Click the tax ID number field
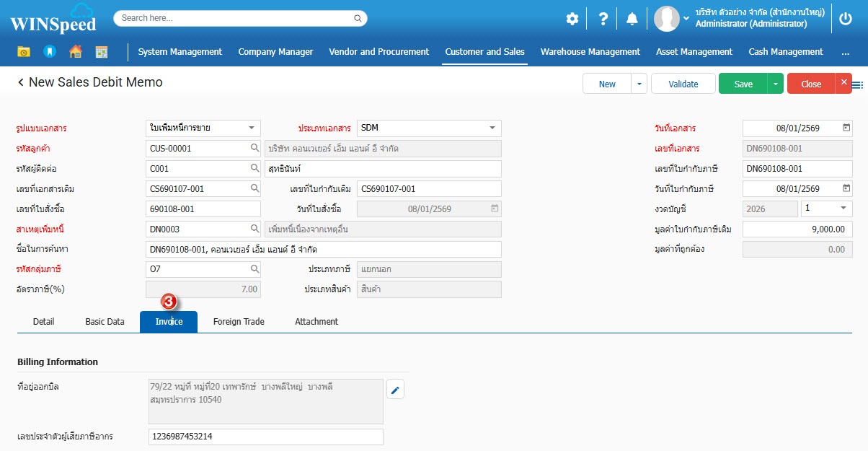The image size is (868, 451). 265,437
